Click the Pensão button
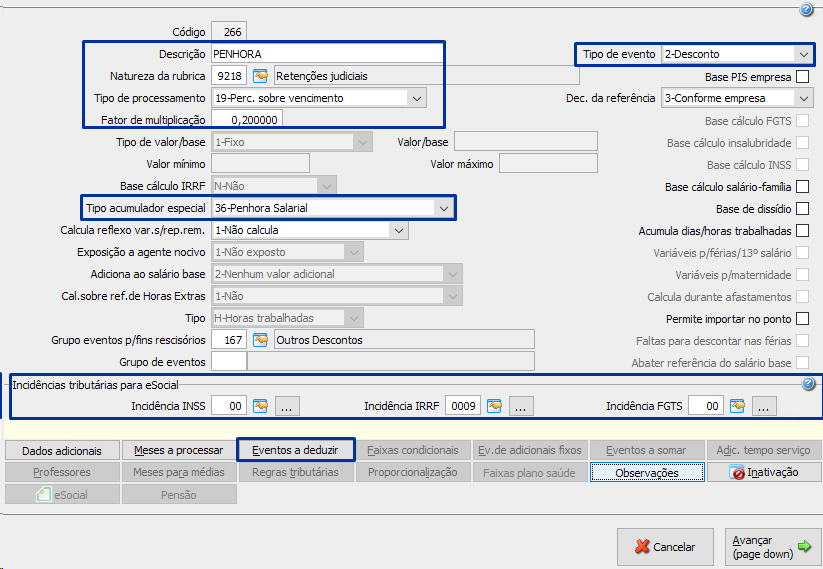Image resolution: width=823 pixels, height=569 pixels. click(x=179, y=494)
